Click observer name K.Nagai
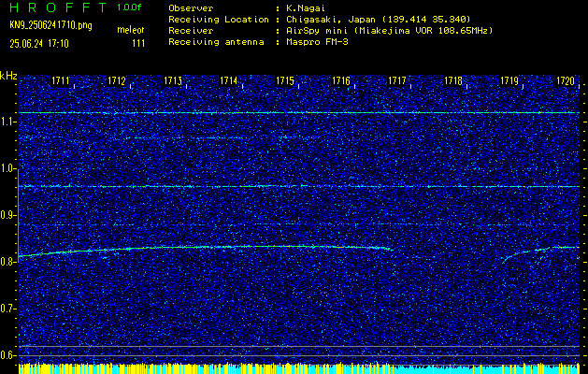The width and height of the screenshot is (588, 374). (304, 8)
